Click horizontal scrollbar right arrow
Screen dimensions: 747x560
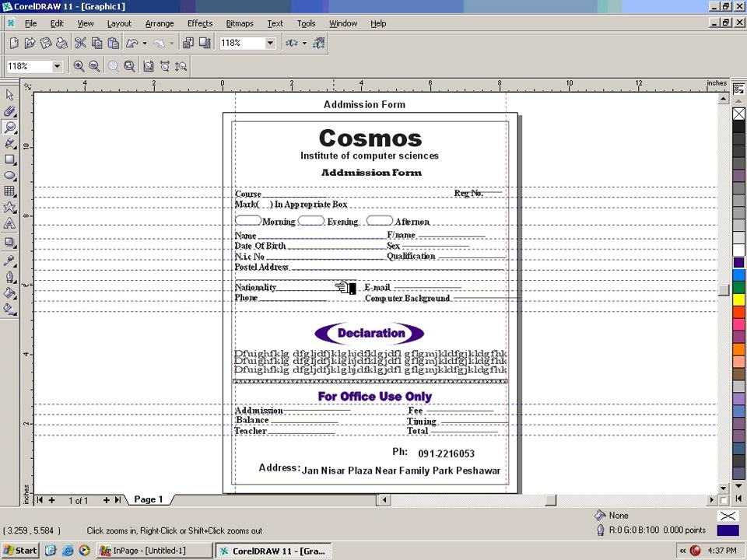712,500
